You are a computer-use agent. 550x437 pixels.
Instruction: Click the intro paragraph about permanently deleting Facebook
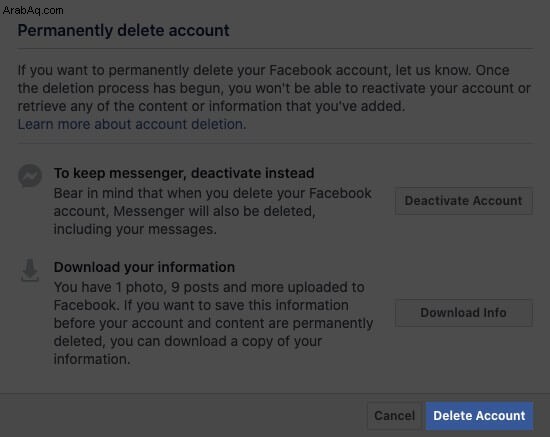point(274,88)
